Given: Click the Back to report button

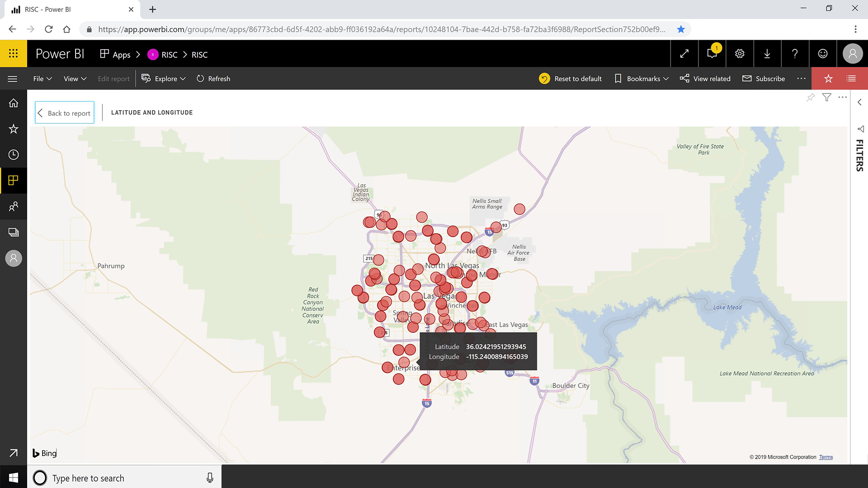Looking at the screenshot, I should click(65, 113).
